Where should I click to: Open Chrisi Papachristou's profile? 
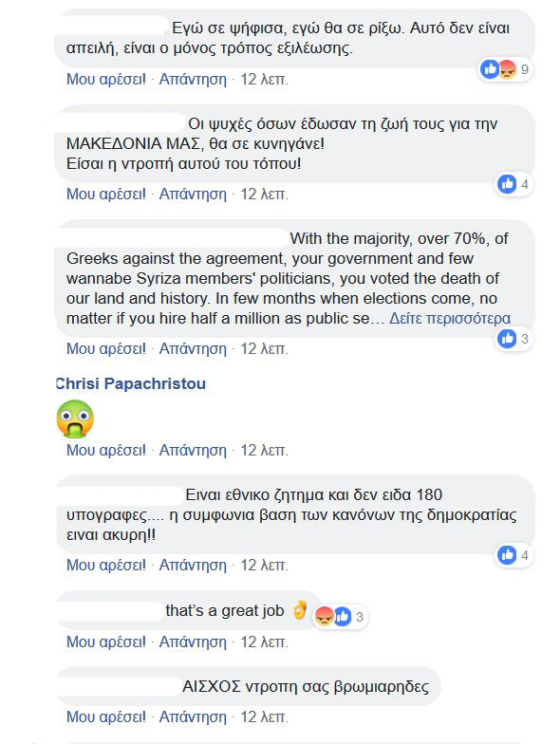(x=131, y=383)
